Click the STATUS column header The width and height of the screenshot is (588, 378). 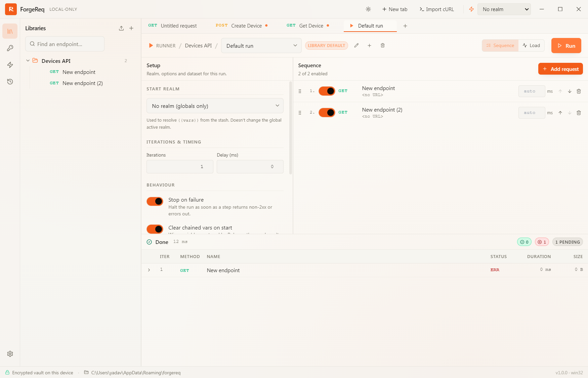498,256
